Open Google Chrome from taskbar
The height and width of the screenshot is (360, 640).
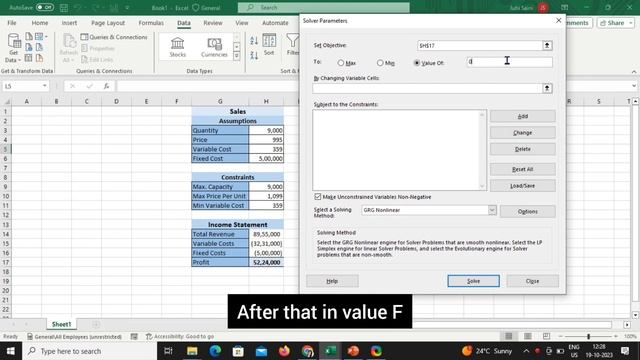click(x=307, y=351)
